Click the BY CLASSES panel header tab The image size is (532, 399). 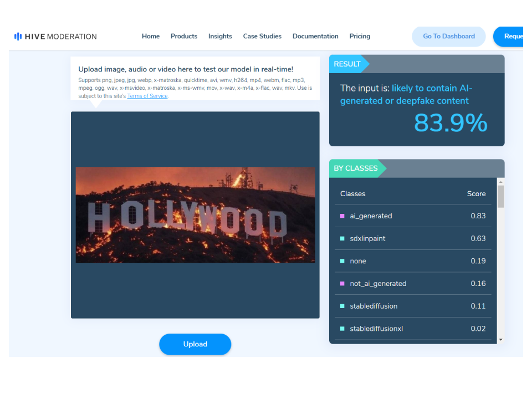tap(357, 168)
